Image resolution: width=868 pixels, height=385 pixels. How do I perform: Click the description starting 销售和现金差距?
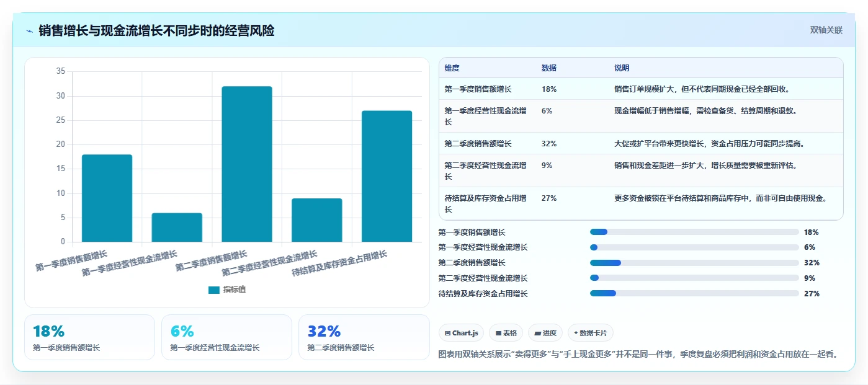click(x=705, y=166)
